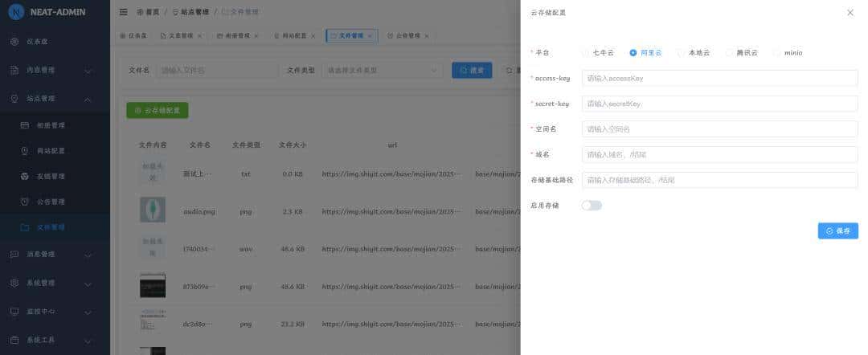Screen dimensions: 868x355
Task: Click the 系统管理 gear icon in sidebar
Action: point(15,283)
